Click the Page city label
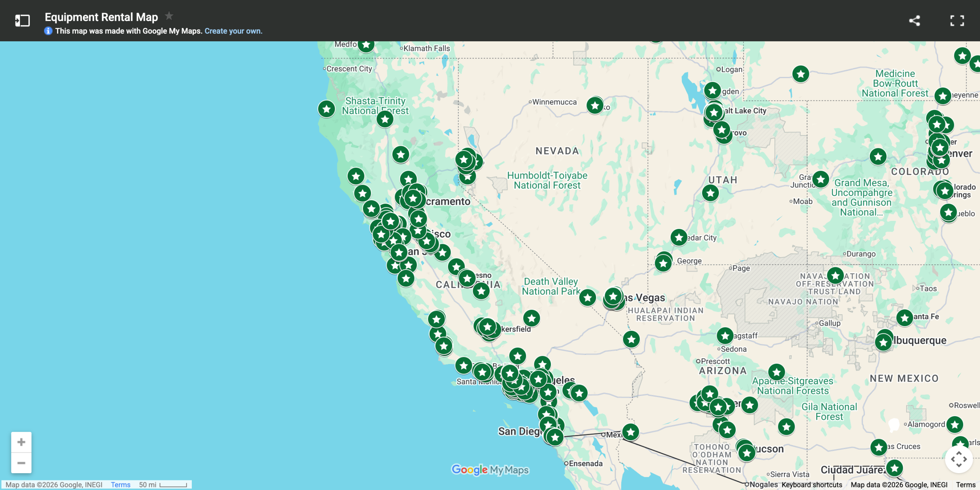 [741, 268]
